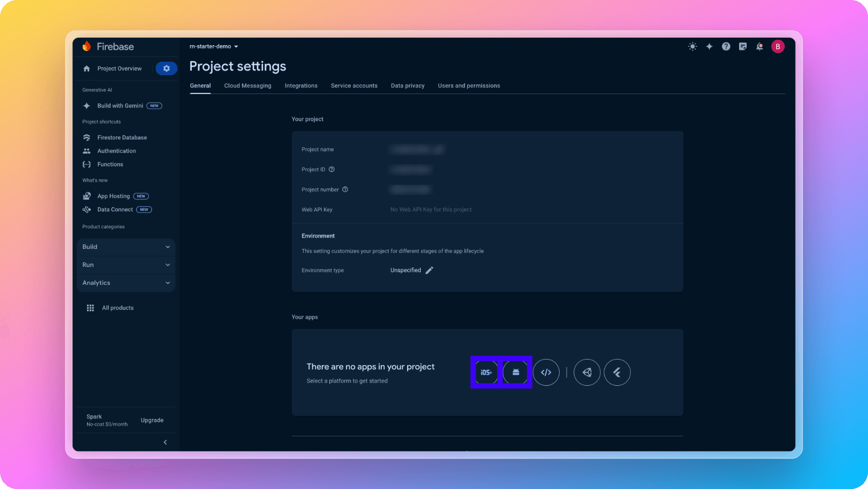The image size is (868, 489).
Task: Open project settings gear icon
Action: (167, 68)
